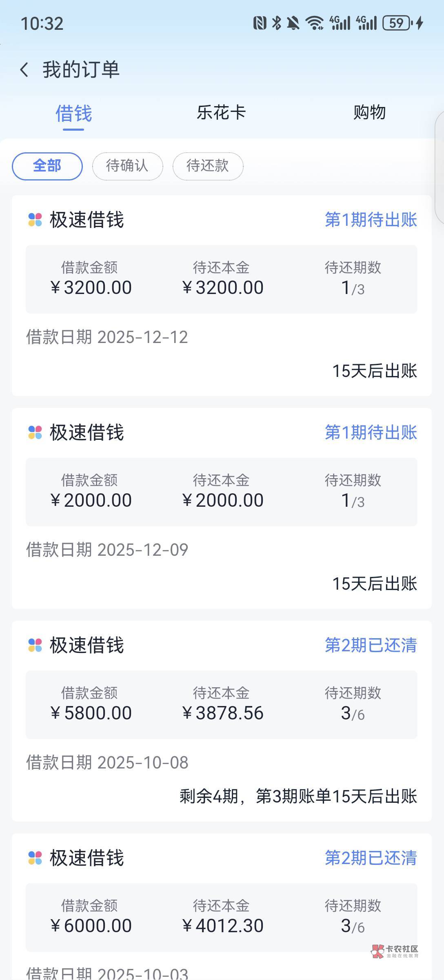The height and width of the screenshot is (980, 444).
Task: Select the 全部 filter chip
Action: pyautogui.click(x=47, y=166)
